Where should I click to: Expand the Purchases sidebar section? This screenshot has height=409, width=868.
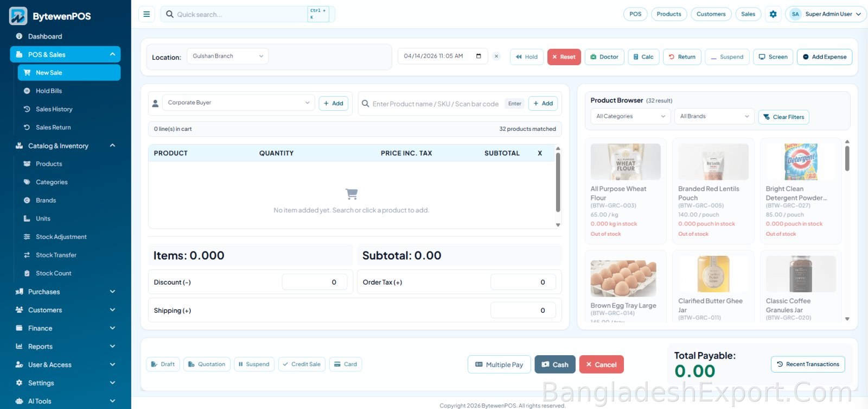(65, 292)
